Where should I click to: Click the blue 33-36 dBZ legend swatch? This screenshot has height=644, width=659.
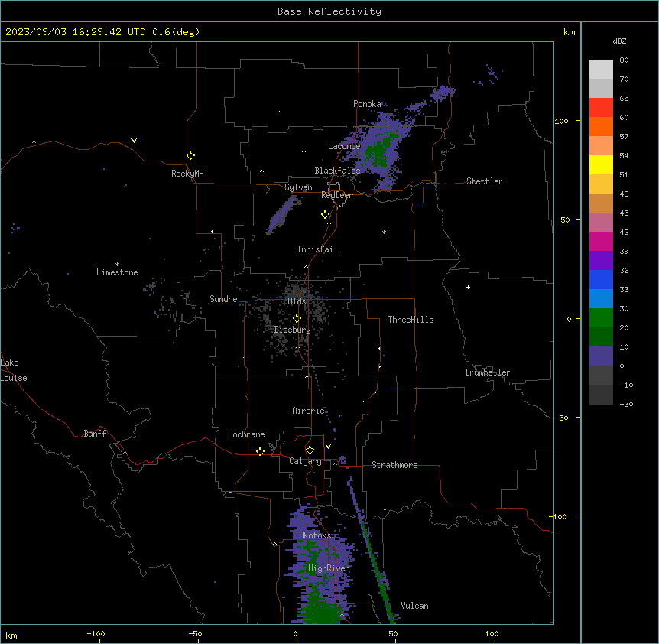click(601, 279)
